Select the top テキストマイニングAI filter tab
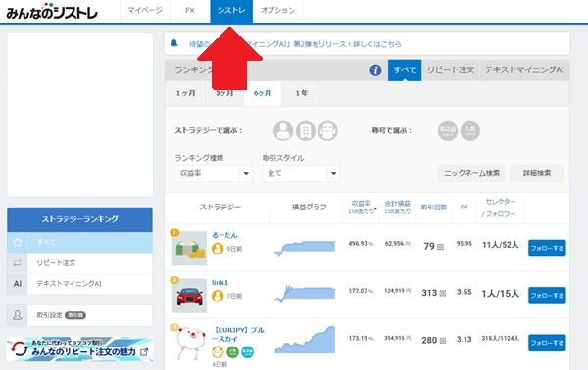This screenshot has height=370, width=588. tap(524, 70)
